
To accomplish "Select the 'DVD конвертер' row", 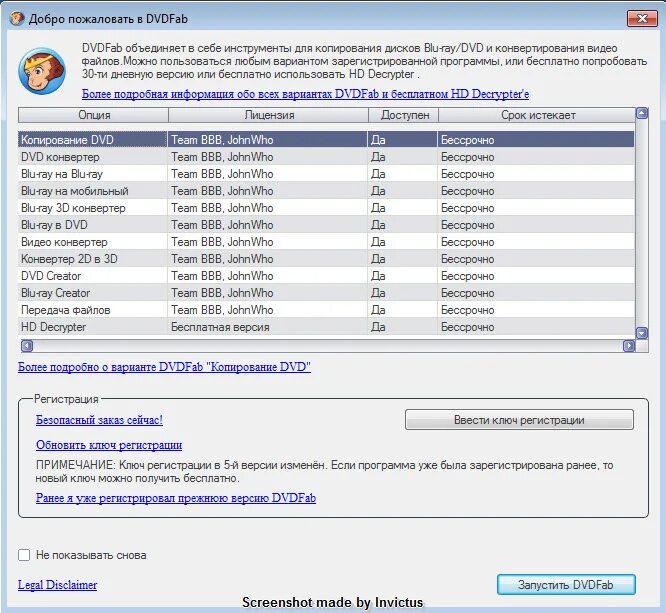I will click(x=326, y=157).
